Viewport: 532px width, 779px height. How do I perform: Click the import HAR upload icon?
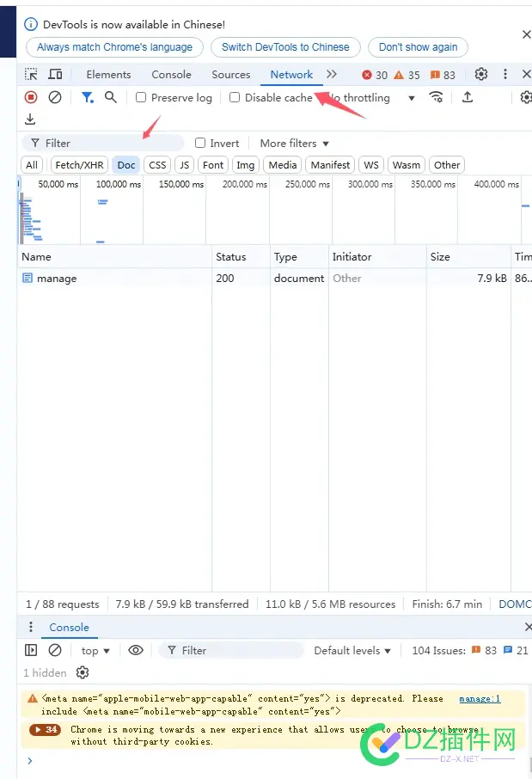(468, 98)
